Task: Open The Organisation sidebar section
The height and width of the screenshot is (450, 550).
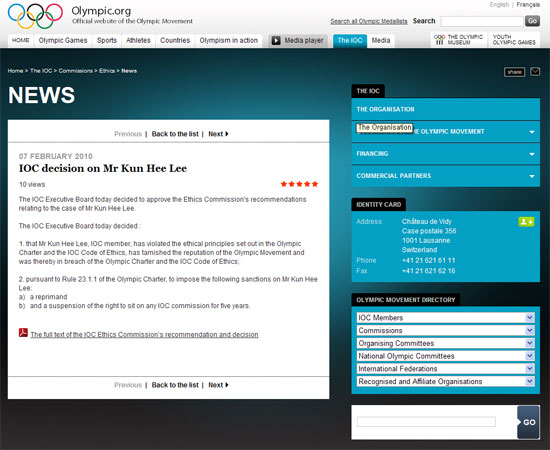Action: click(x=445, y=109)
